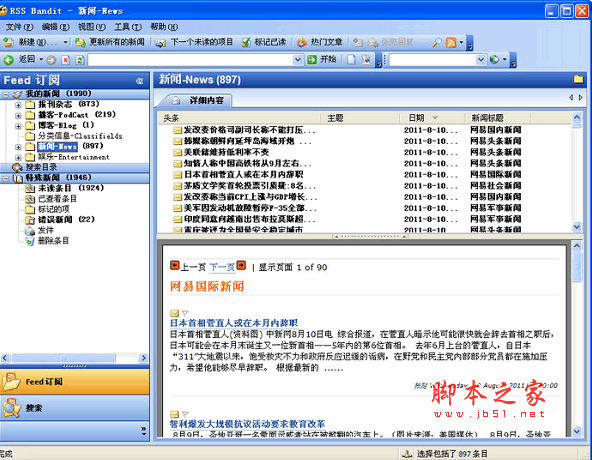Expand the 博客-Blog folder
This screenshot has height=460, width=592.
(x=18, y=126)
